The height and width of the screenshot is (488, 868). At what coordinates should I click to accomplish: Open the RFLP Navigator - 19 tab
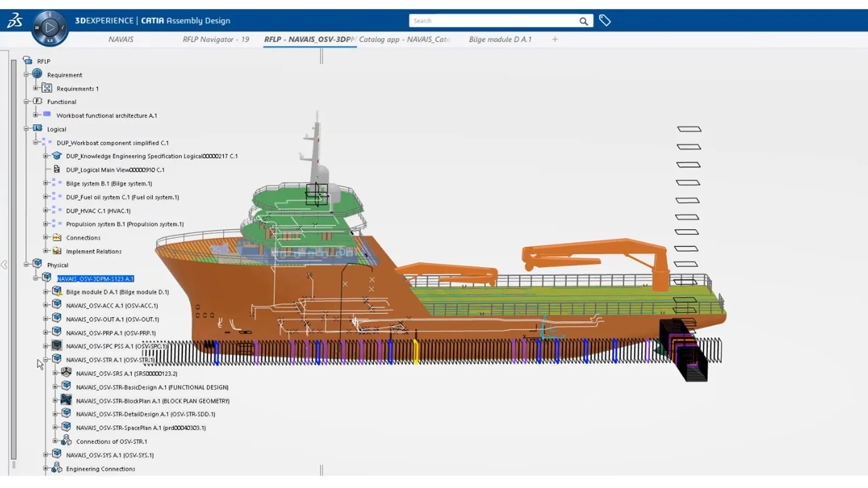216,39
